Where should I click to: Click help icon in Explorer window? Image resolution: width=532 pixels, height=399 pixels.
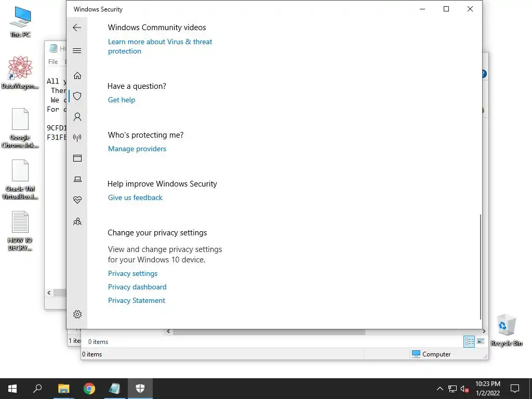pyautogui.click(x=484, y=74)
